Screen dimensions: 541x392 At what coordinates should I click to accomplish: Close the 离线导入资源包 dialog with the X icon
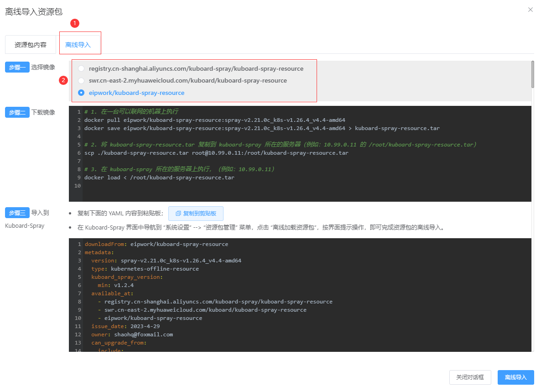[530, 10]
